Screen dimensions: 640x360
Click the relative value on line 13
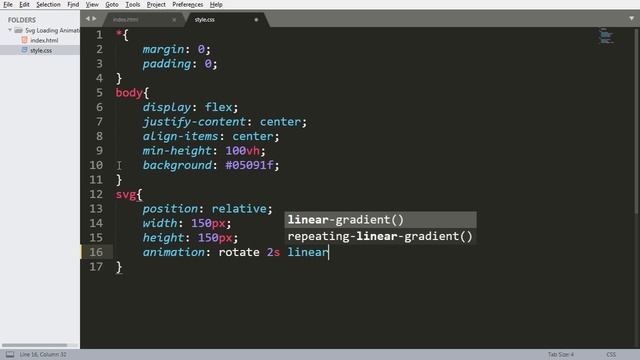click(x=239, y=209)
